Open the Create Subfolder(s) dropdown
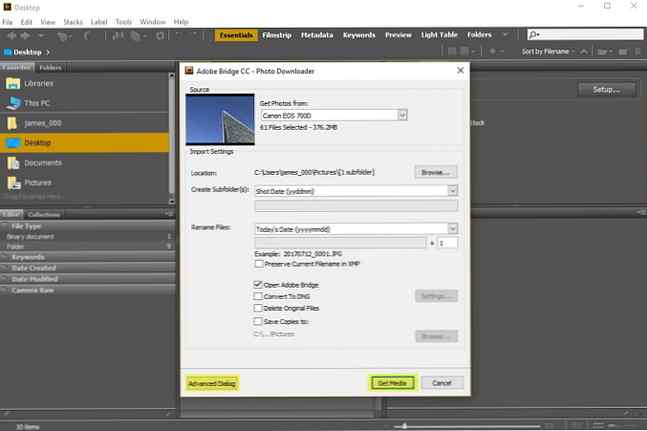Screen dimensions: 647x431 pyautogui.click(x=453, y=191)
